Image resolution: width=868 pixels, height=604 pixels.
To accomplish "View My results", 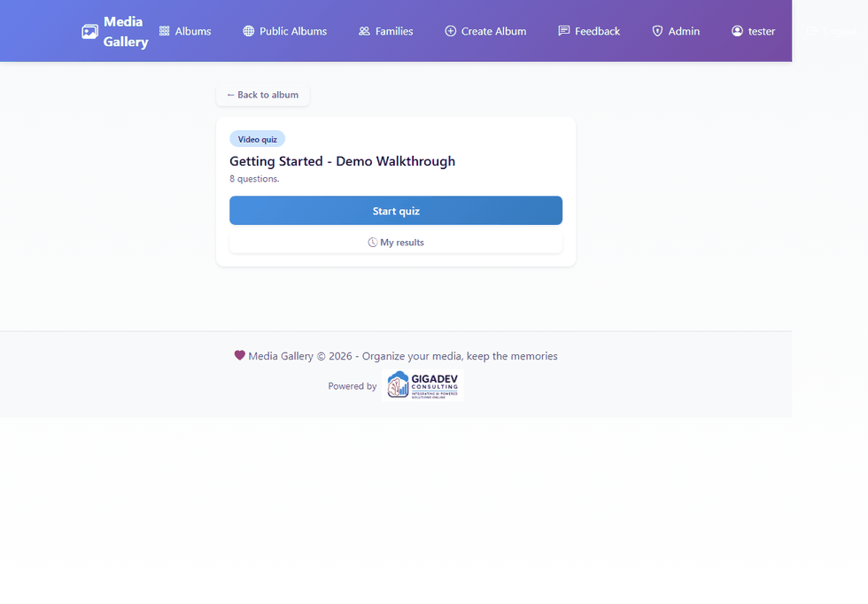I will pyautogui.click(x=396, y=242).
